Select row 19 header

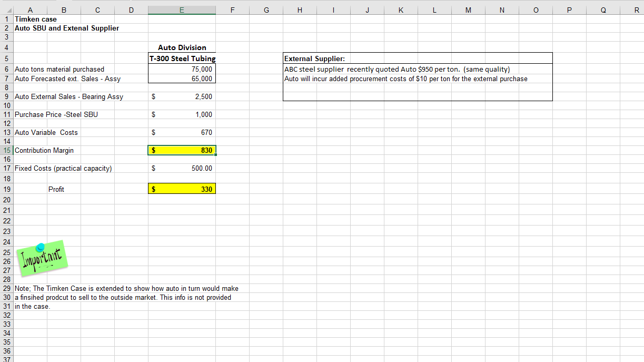6,189
